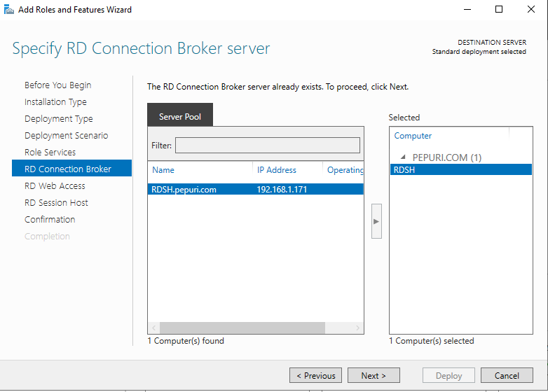Click the Previous button

click(315, 375)
